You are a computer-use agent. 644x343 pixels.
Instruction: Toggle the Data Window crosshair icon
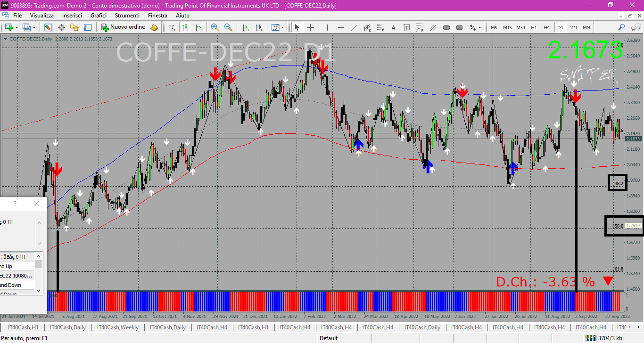tap(61, 27)
